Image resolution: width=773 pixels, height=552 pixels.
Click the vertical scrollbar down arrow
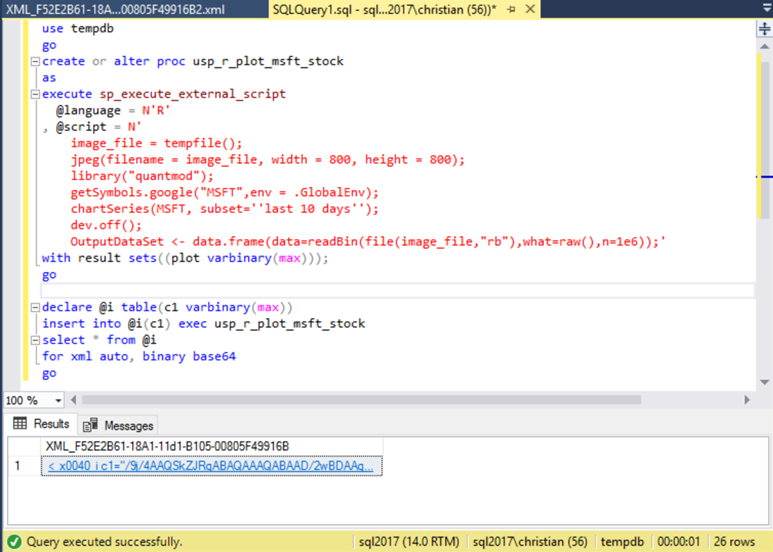764,383
